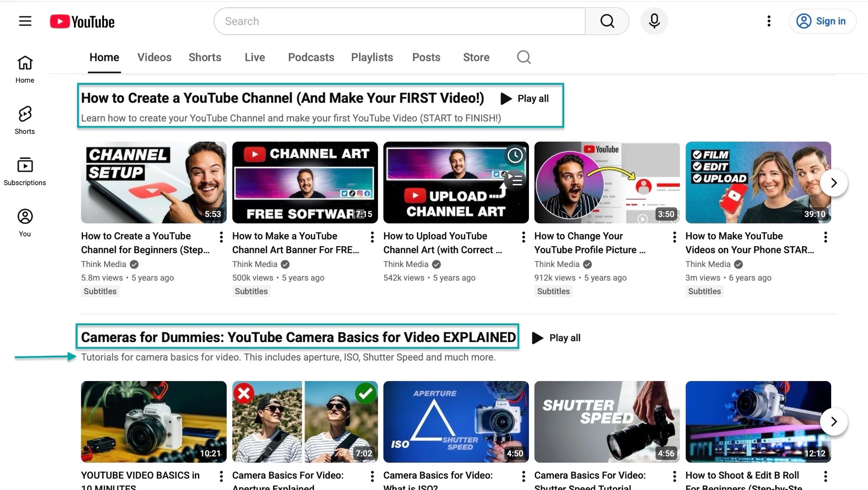
Task: Open the Cameras for Dummies playlist title
Action: pos(298,337)
